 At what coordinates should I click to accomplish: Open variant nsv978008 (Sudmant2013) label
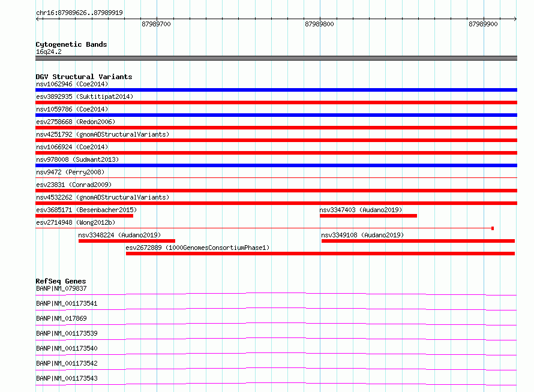coord(77,159)
